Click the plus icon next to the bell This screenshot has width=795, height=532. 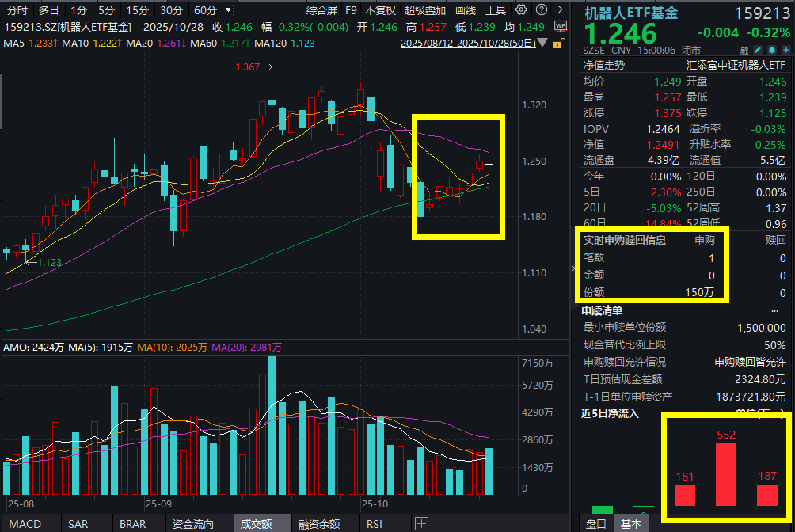[784, 49]
